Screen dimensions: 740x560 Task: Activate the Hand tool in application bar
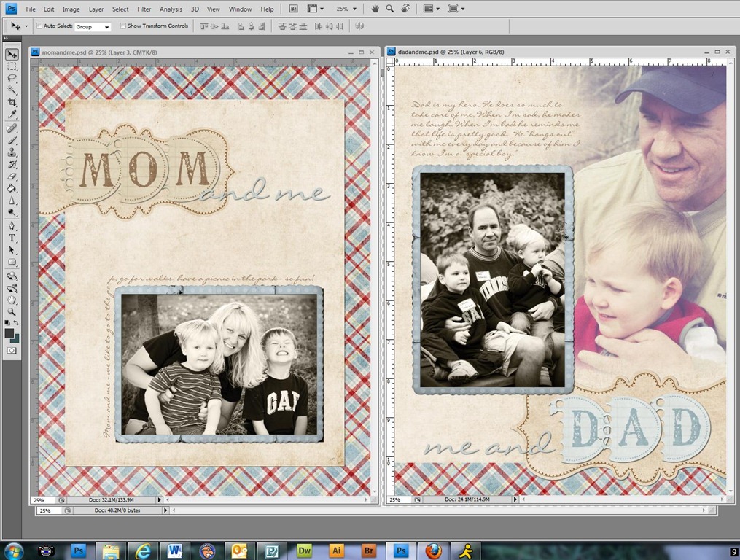375,9
